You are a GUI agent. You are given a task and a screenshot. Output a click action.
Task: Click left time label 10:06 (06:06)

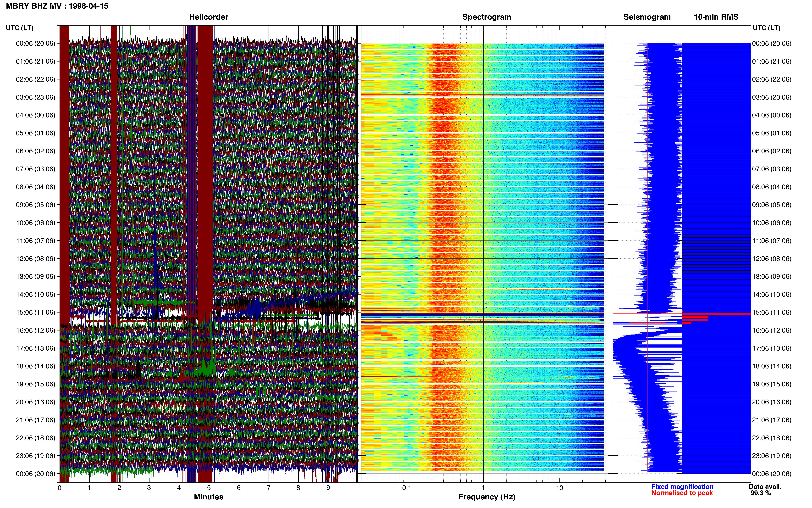pos(36,223)
